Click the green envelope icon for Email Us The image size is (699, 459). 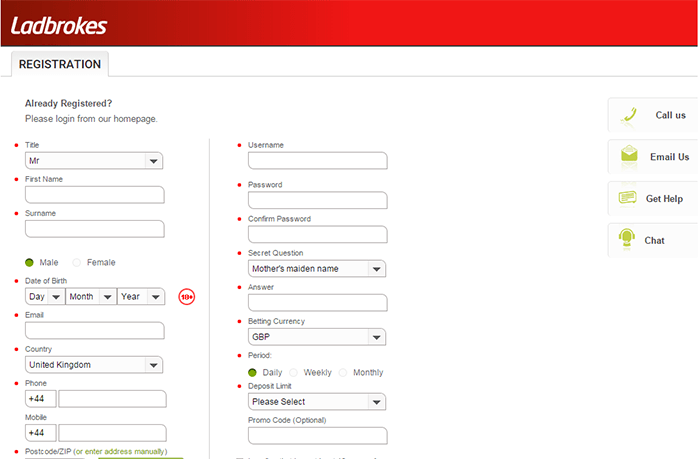[629, 153]
